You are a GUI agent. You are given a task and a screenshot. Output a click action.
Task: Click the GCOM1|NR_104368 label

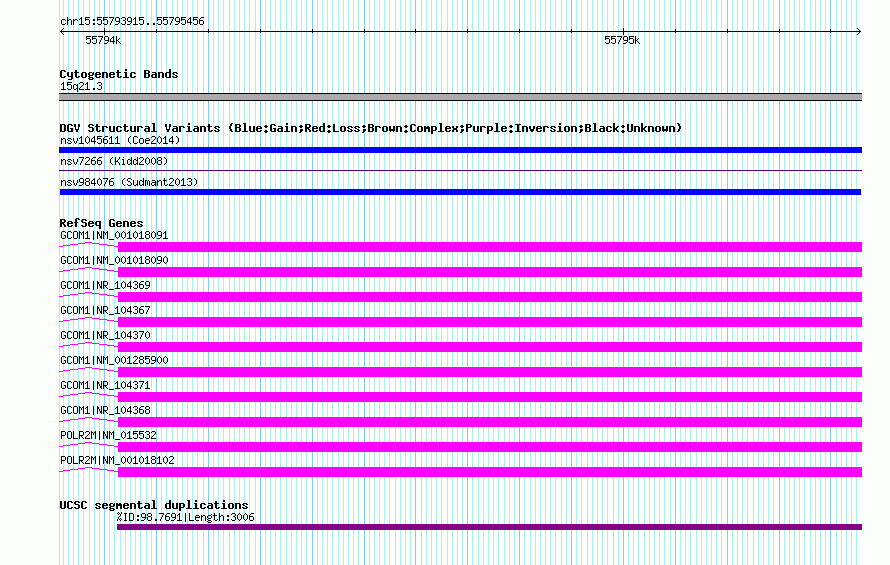pos(105,410)
